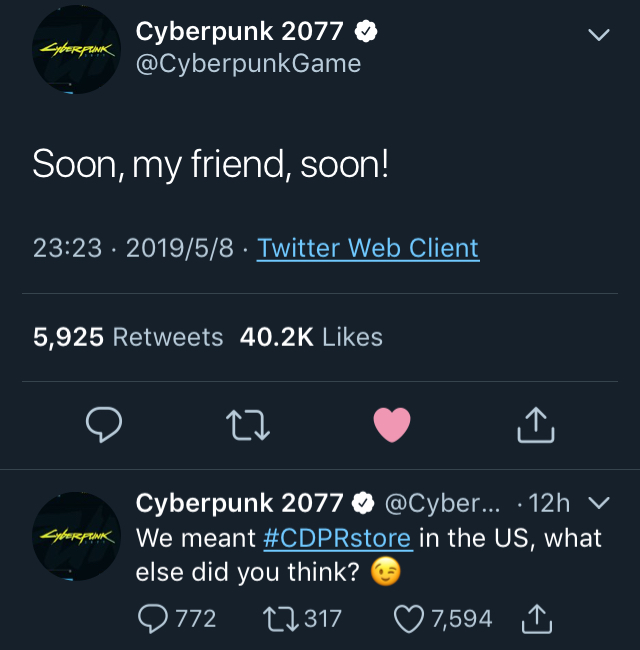Image resolution: width=640 pixels, height=650 pixels.
Task: Expand options on the reply tweet
Action: (x=600, y=501)
